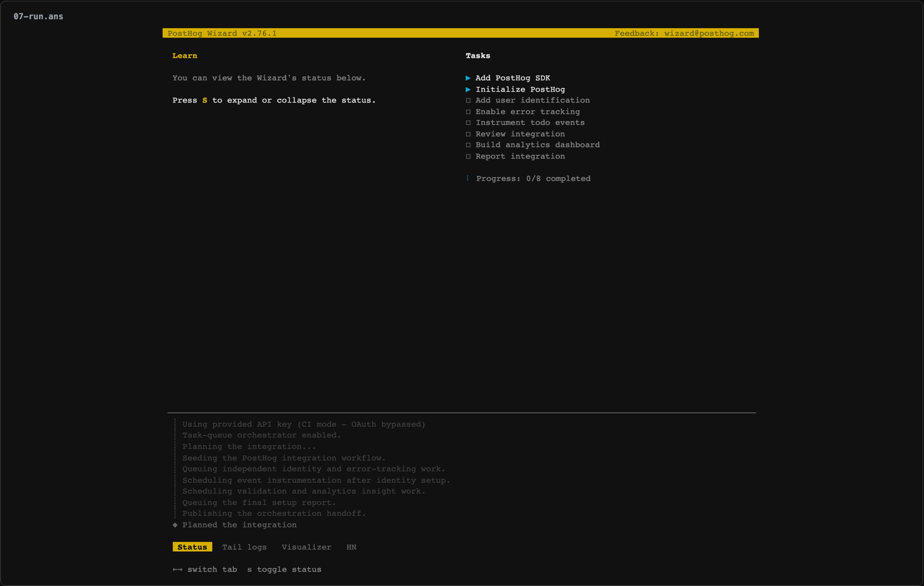Click the Tasks heading
This screenshot has height=586, width=924.
point(478,56)
